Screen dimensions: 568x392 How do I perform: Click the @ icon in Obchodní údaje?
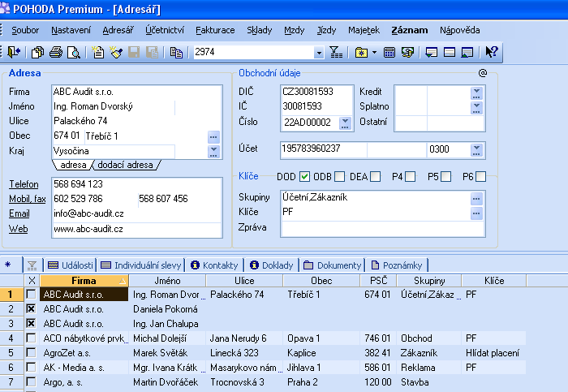tap(483, 73)
